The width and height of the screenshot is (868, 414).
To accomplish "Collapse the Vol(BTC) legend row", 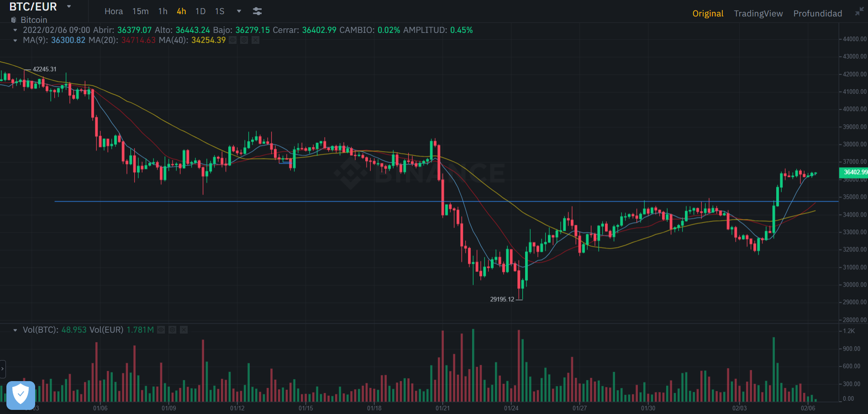I will (x=15, y=330).
